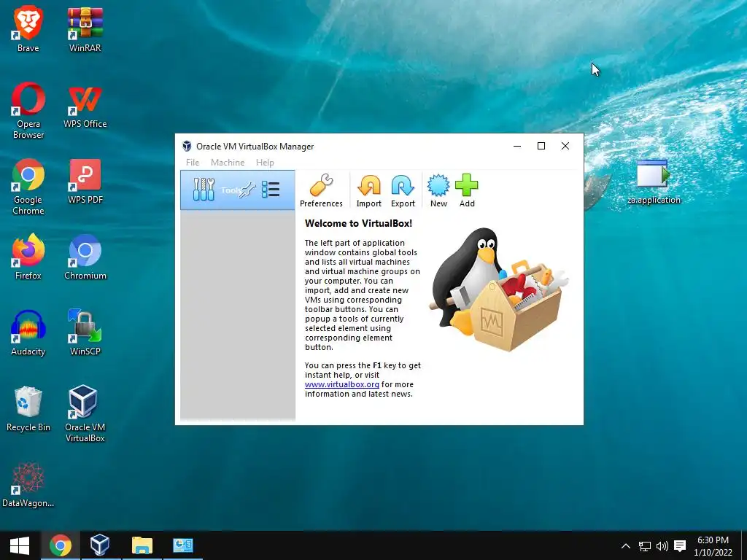The image size is (747, 560).
Task: Open VirtualBox Preferences wrench icon
Action: 321,185
